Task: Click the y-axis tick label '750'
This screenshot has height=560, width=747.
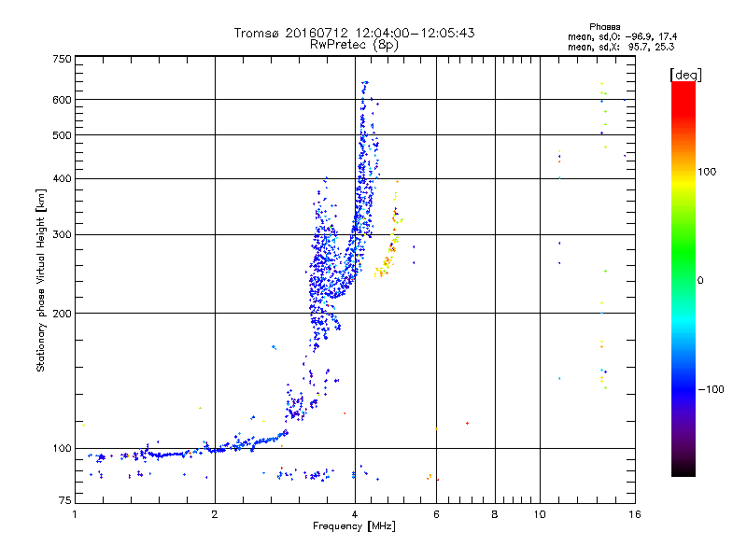Action: point(62,59)
